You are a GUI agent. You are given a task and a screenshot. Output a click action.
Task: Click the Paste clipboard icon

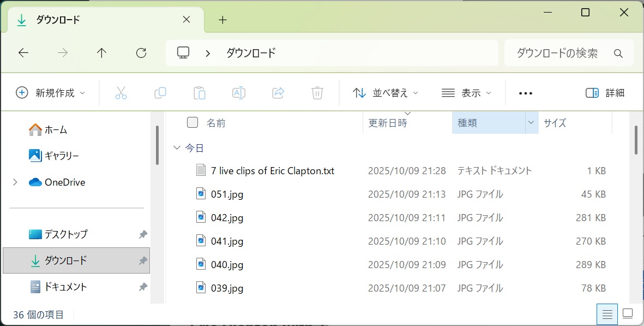click(x=200, y=93)
